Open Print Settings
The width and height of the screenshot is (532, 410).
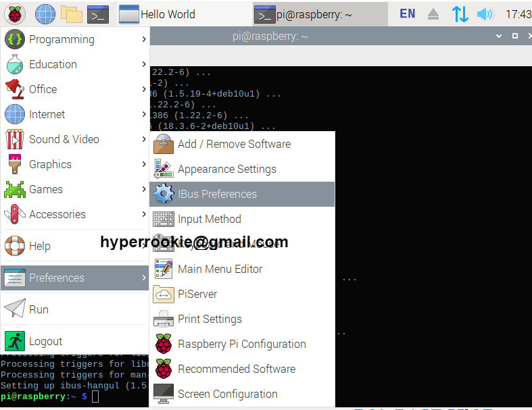click(242, 319)
